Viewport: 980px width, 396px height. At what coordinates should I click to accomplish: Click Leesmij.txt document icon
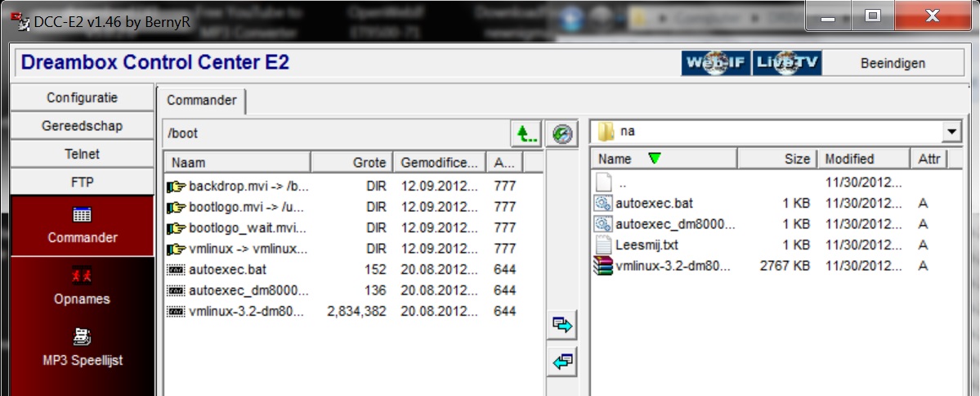pos(603,245)
